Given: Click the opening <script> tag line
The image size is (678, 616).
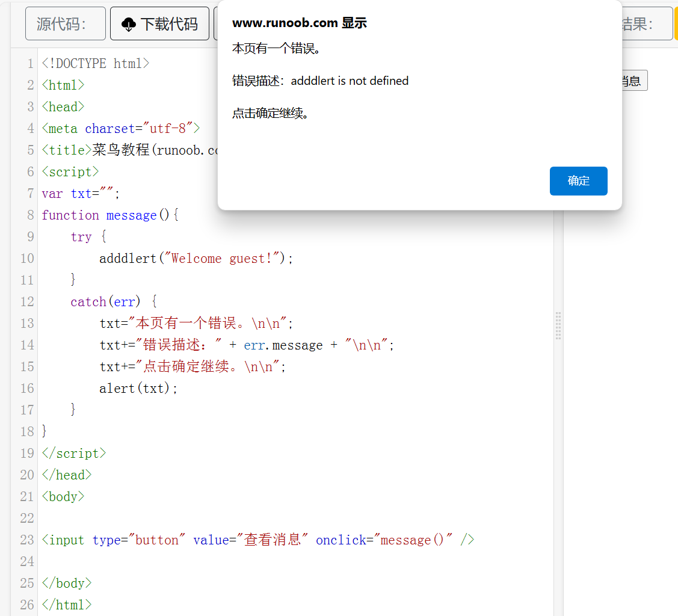Looking at the screenshot, I should (x=70, y=171).
